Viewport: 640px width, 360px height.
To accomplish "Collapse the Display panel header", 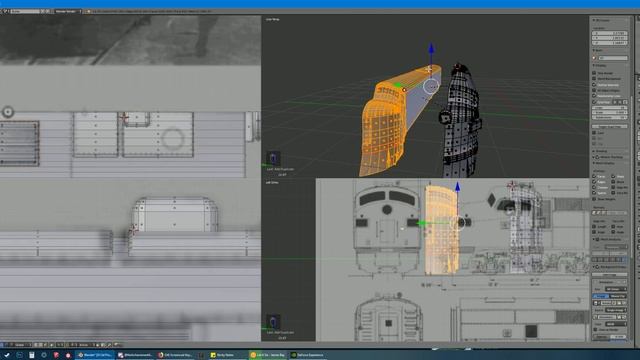I will [600, 66].
